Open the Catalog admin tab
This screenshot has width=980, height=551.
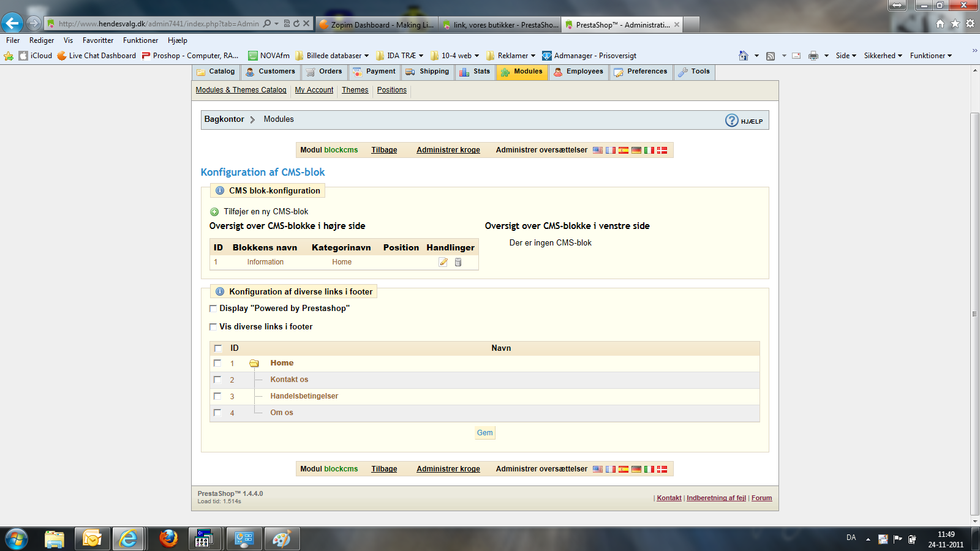pyautogui.click(x=216, y=72)
